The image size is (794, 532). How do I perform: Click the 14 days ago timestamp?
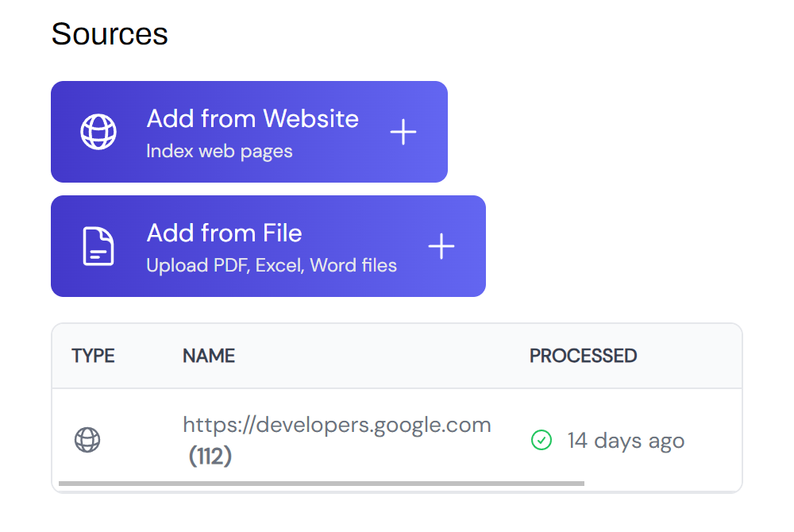coord(625,440)
